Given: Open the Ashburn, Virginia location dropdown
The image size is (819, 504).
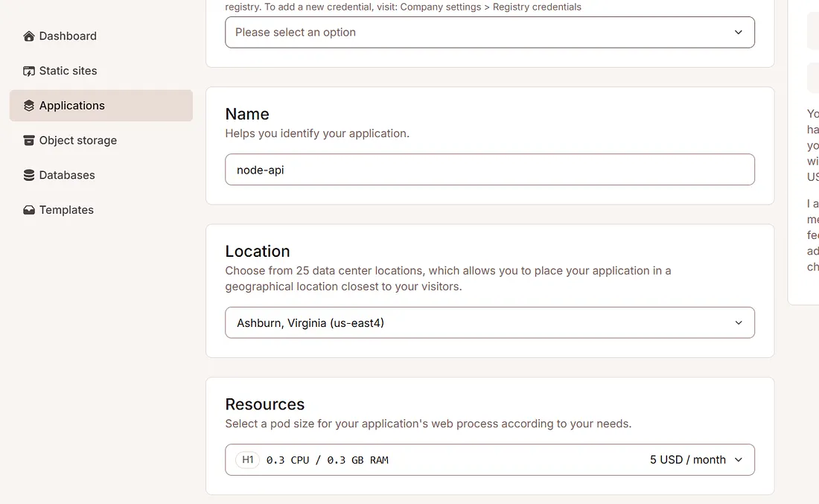Looking at the screenshot, I should pyautogui.click(x=489, y=322).
